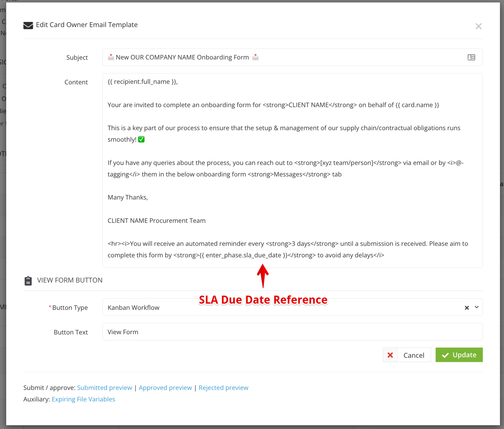Edit the Button Text field showing View Form

(229, 331)
